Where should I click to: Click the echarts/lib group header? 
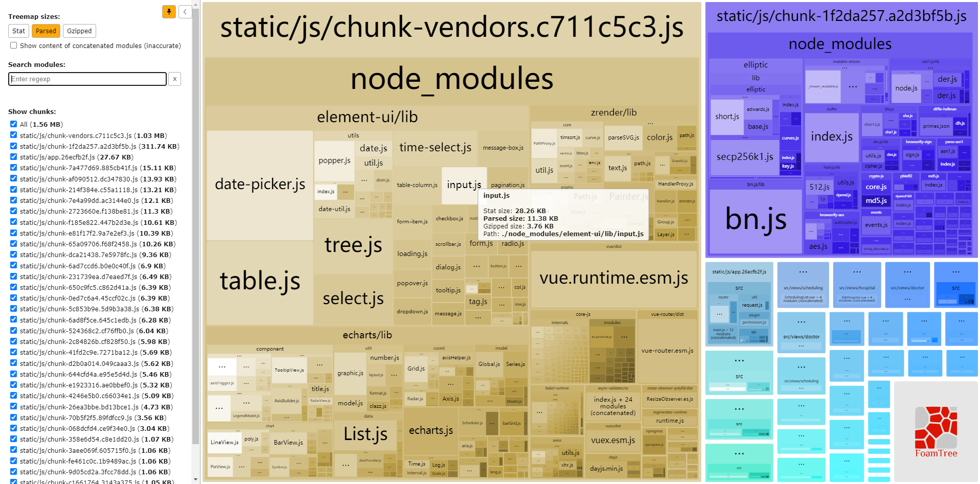367,335
